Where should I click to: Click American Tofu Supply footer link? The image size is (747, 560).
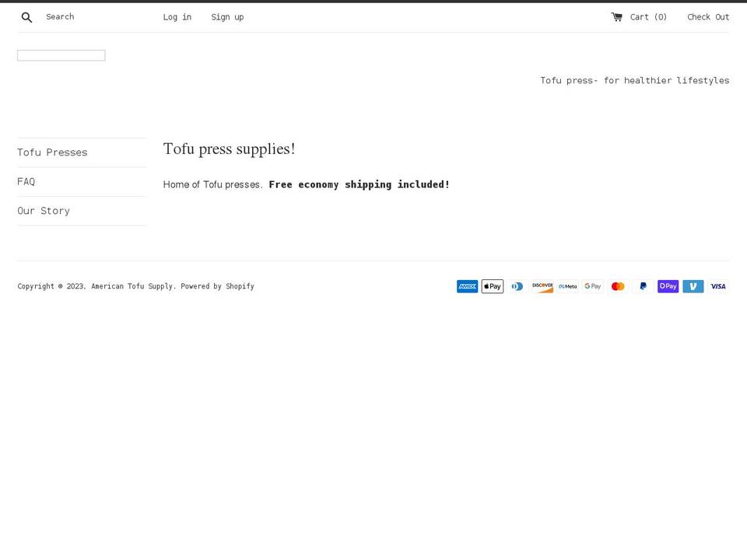pyautogui.click(x=132, y=286)
